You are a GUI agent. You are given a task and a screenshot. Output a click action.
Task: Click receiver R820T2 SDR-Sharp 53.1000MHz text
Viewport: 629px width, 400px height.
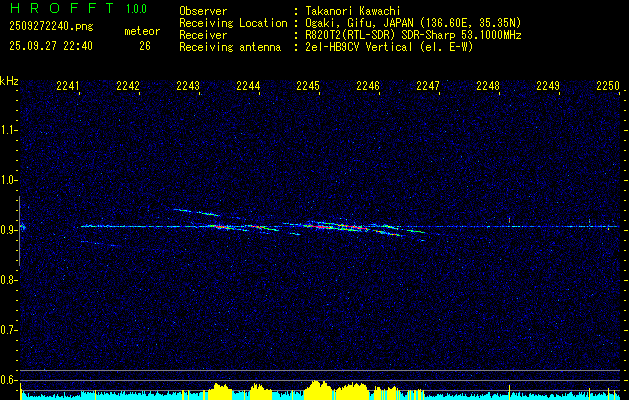[413, 35]
